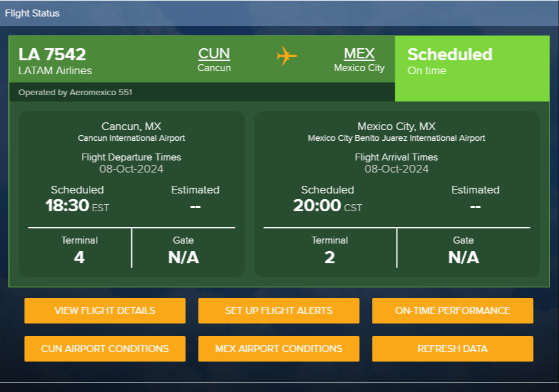Click the Mexico City, MX heading
Screen dimensions: 559x392
tap(397, 126)
